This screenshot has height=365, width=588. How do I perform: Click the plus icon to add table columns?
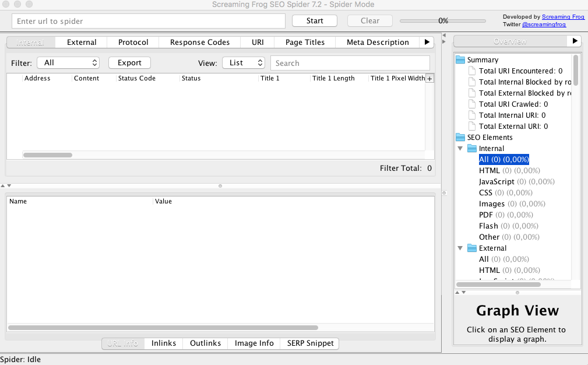(x=429, y=79)
